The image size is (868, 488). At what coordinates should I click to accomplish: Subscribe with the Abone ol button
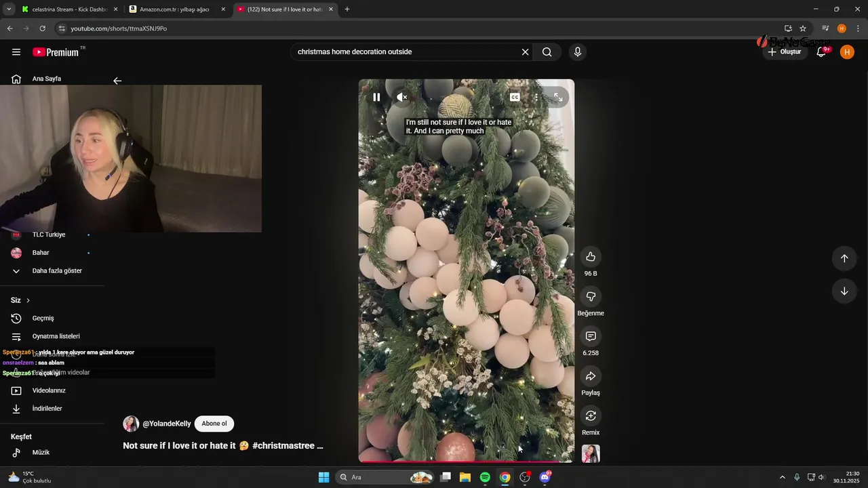(x=214, y=424)
